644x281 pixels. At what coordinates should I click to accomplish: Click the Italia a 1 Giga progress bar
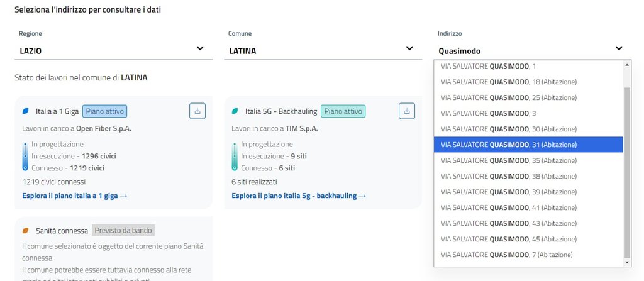pyautogui.click(x=25, y=156)
